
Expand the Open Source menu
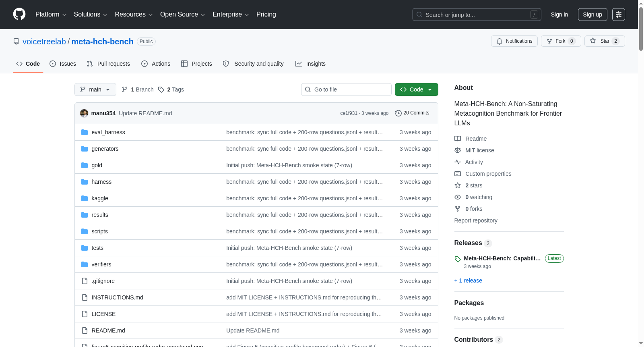tap(182, 15)
